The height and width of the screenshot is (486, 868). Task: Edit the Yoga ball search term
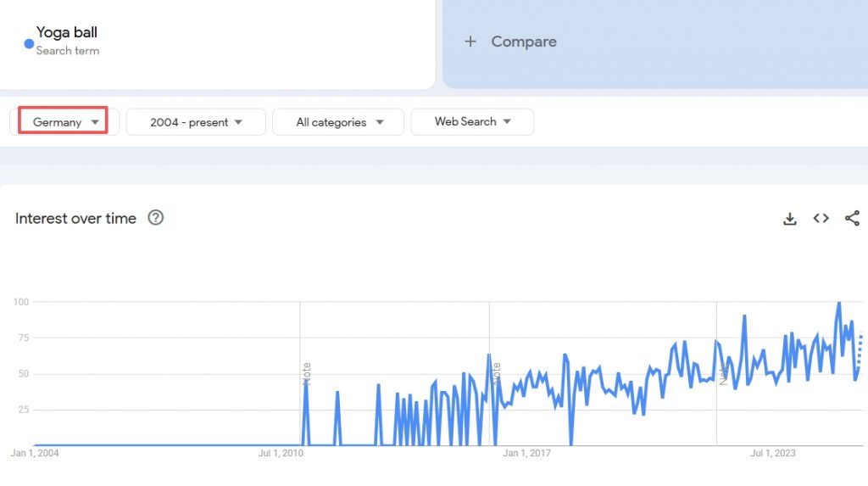tap(67, 33)
